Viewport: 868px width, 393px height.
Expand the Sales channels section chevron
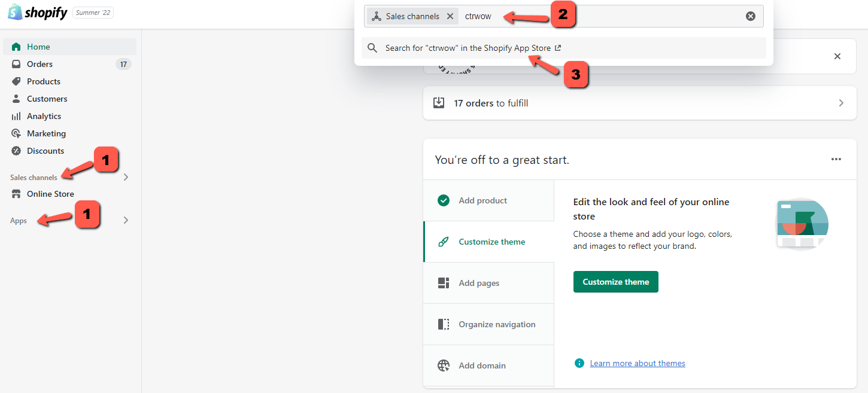pos(126,177)
